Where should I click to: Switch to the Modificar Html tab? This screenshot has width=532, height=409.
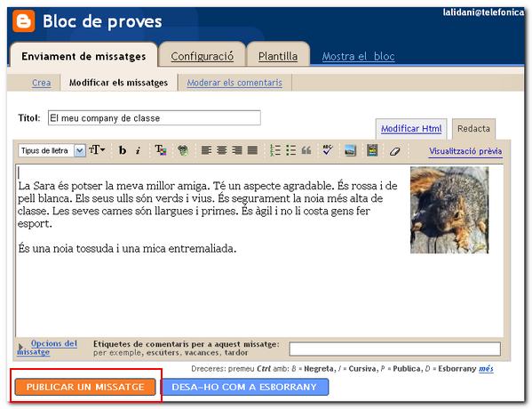(411, 129)
